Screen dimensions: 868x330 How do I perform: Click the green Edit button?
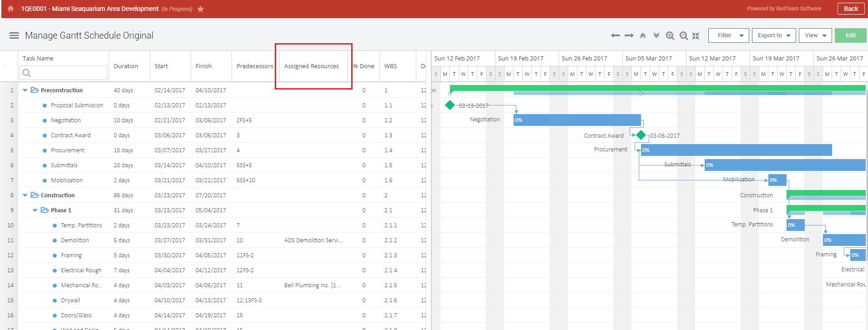(x=850, y=35)
